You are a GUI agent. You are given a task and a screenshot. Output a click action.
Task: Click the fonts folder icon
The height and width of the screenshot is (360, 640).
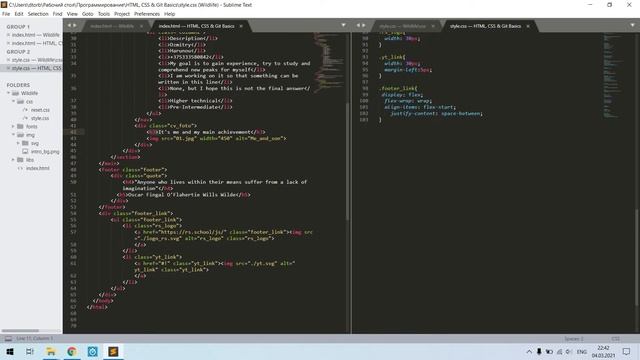click(20, 127)
